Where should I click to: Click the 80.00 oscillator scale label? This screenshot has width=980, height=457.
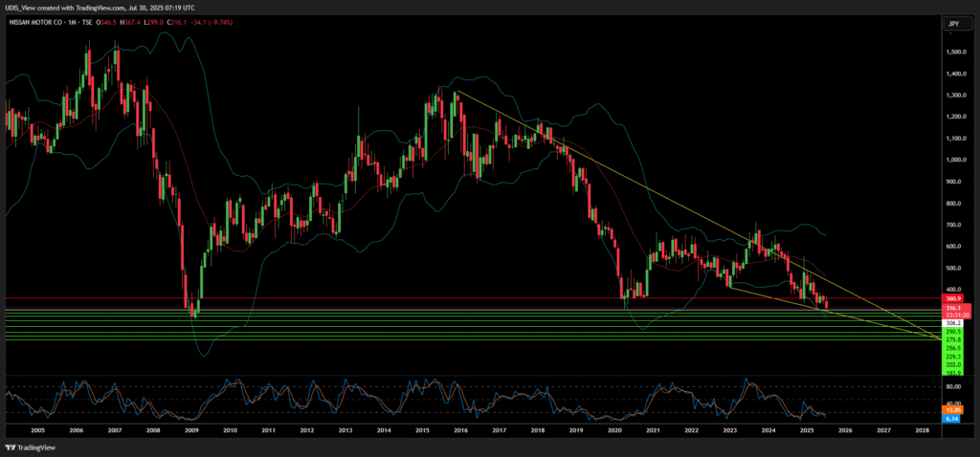[x=952, y=387]
